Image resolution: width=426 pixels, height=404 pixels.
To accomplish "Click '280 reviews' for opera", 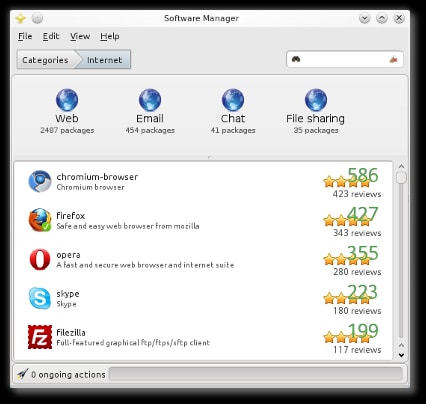I will click(x=357, y=272).
